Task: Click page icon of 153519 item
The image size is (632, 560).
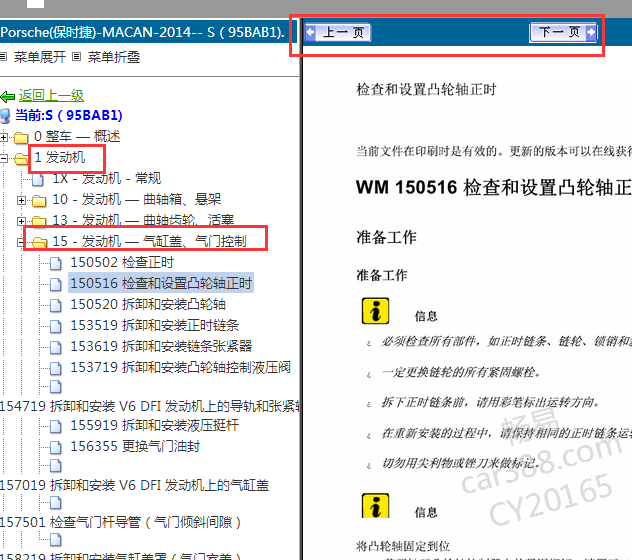Action: click(x=56, y=326)
